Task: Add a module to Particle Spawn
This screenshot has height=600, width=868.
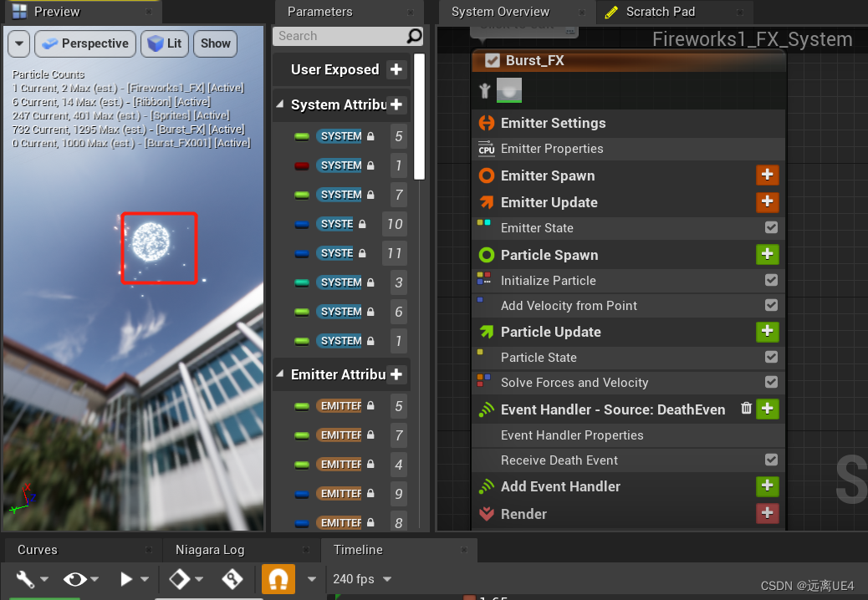Action: coord(768,254)
